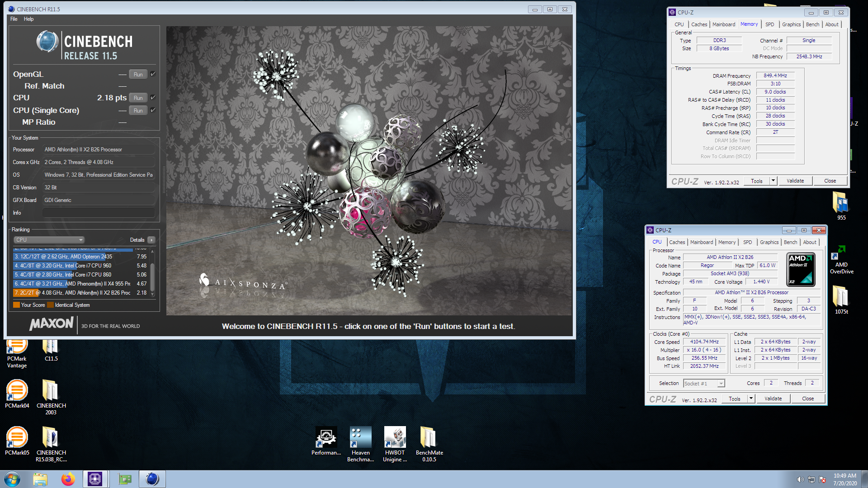Switch to Cinebench taskbar button

(x=152, y=479)
